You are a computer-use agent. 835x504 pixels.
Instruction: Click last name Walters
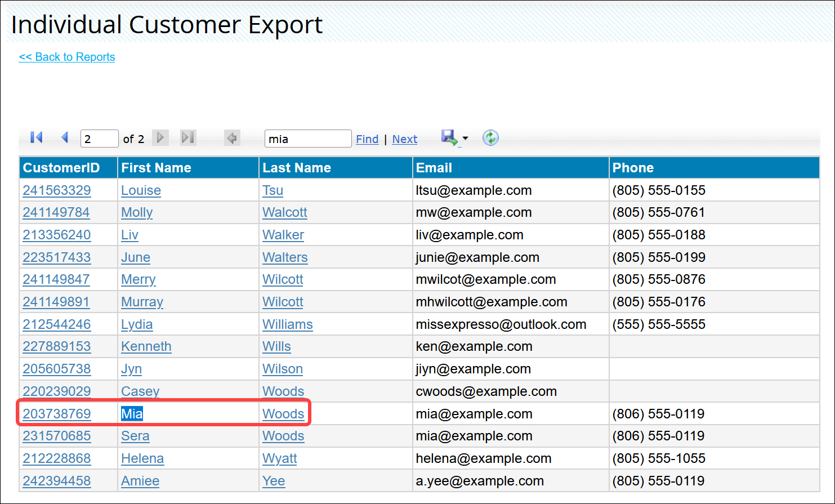point(285,257)
